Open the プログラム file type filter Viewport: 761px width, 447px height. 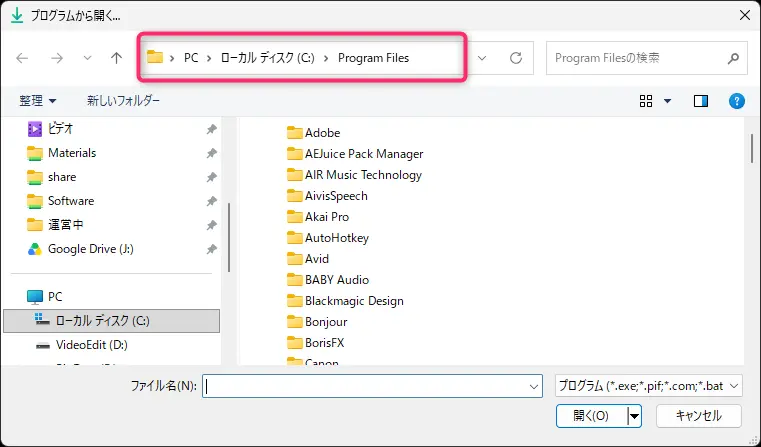click(x=648, y=386)
